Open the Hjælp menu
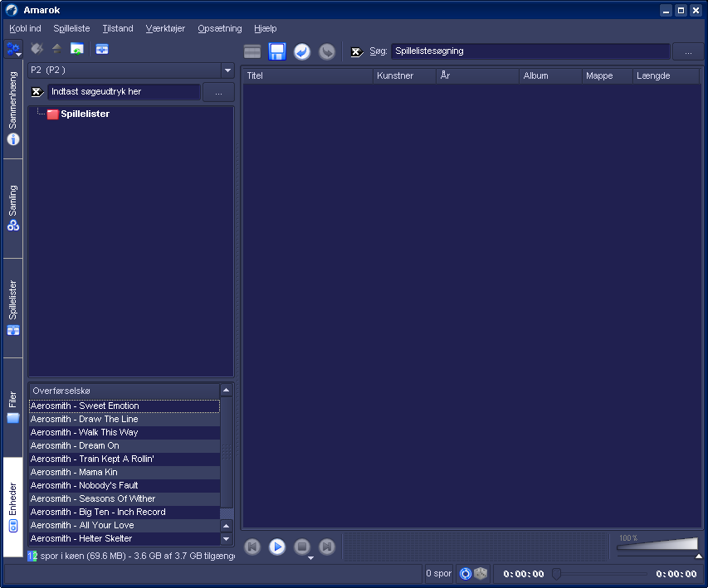 coord(266,28)
